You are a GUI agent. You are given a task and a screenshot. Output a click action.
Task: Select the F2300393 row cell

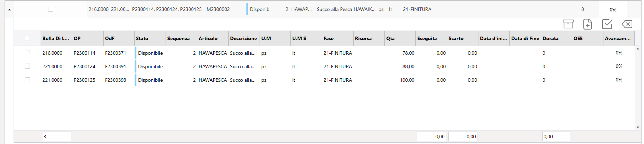tap(116, 80)
